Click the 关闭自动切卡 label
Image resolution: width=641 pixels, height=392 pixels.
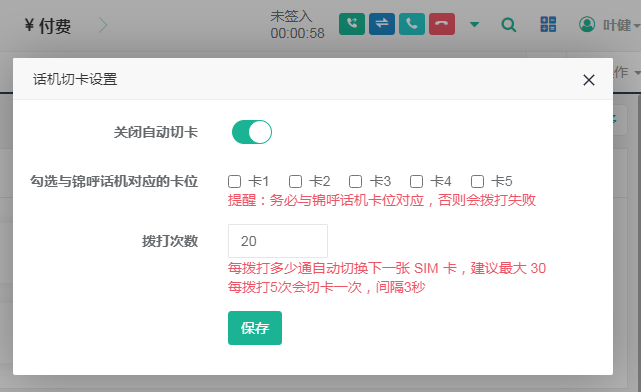point(156,132)
